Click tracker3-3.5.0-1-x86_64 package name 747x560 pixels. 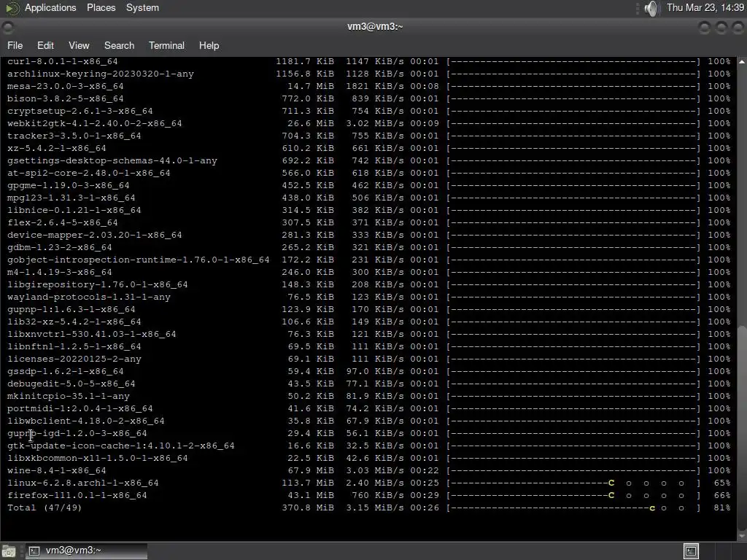click(74, 136)
